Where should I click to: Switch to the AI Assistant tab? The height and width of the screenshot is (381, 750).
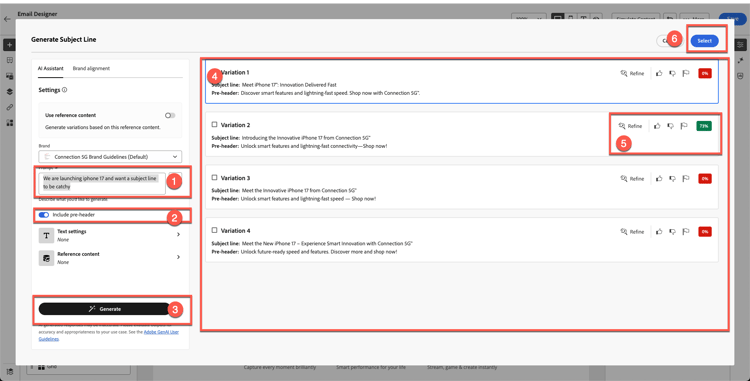click(x=51, y=68)
